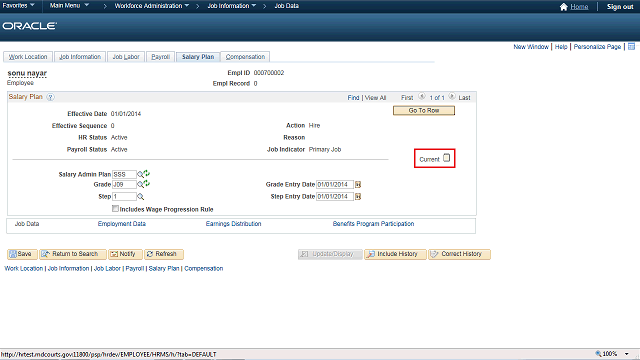Open the Personalize Page link
The width and height of the screenshot is (640, 360).
coord(597,47)
